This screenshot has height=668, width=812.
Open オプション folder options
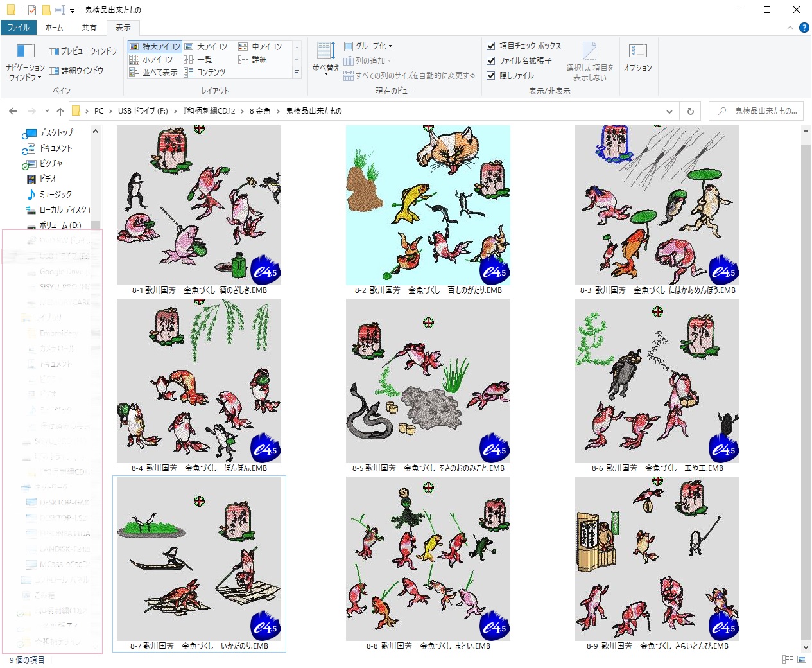pyautogui.click(x=638, y=58)
